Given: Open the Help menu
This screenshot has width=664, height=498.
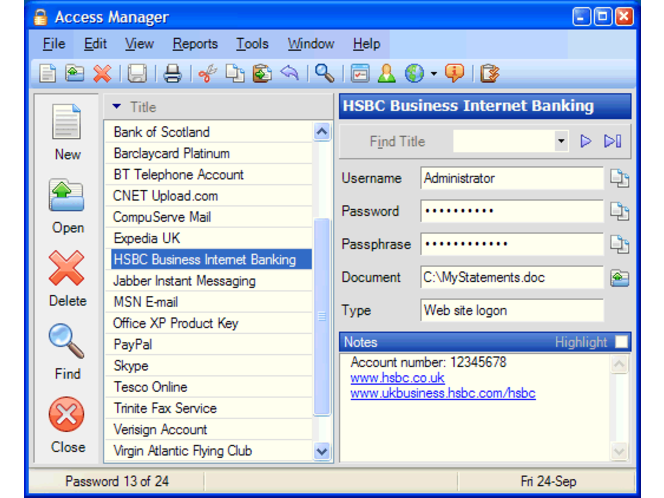Looking at the screenshot, I should (x=367, y=44).
